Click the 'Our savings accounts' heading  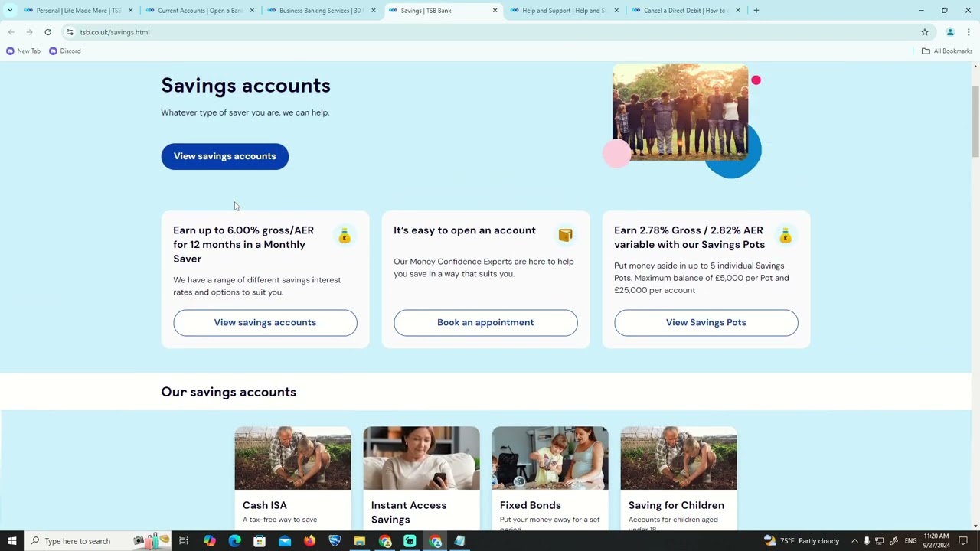pyautogui.click(x=228, y=392)
